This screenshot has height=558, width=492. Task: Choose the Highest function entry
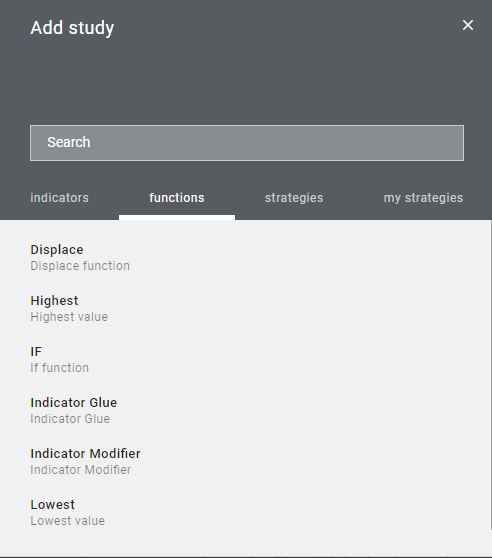54,301
